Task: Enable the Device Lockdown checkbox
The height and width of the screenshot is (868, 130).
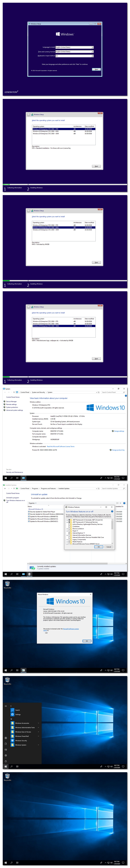Action: point(70,528)
